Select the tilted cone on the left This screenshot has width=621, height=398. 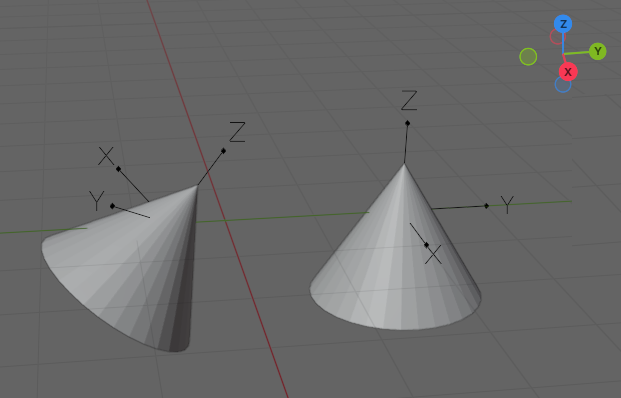pos(119,269)
